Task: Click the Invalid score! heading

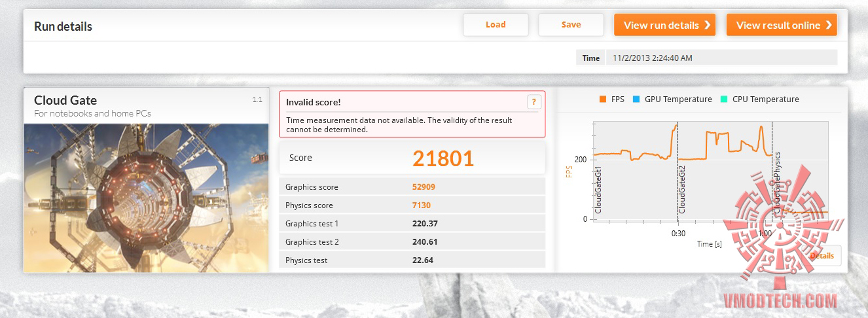Action: 313,102
